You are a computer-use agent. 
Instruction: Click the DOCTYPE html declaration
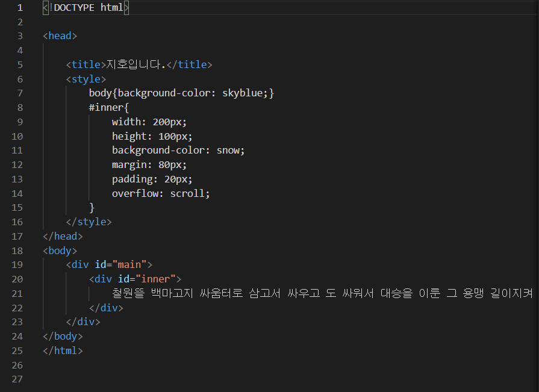[86, 8]
